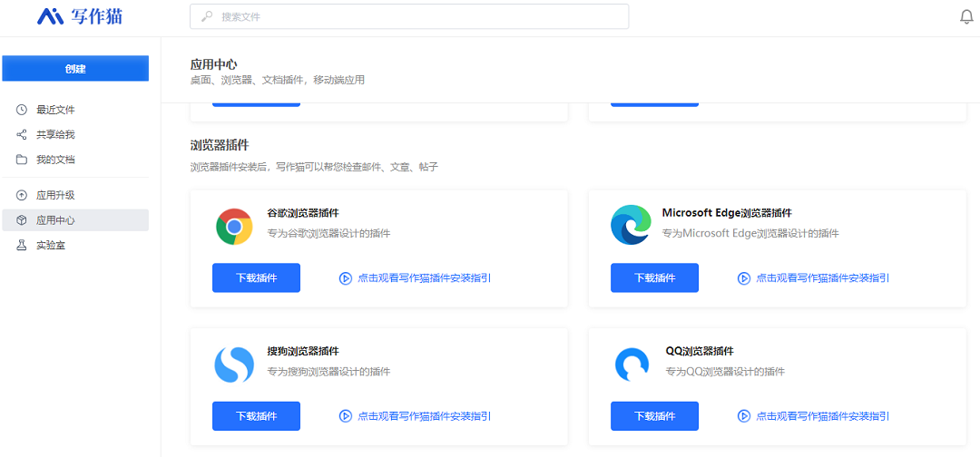This screenshot has width=980, height=457.
Task: Focus the 搜索文件 search field
Action: [x=409, y=17]
